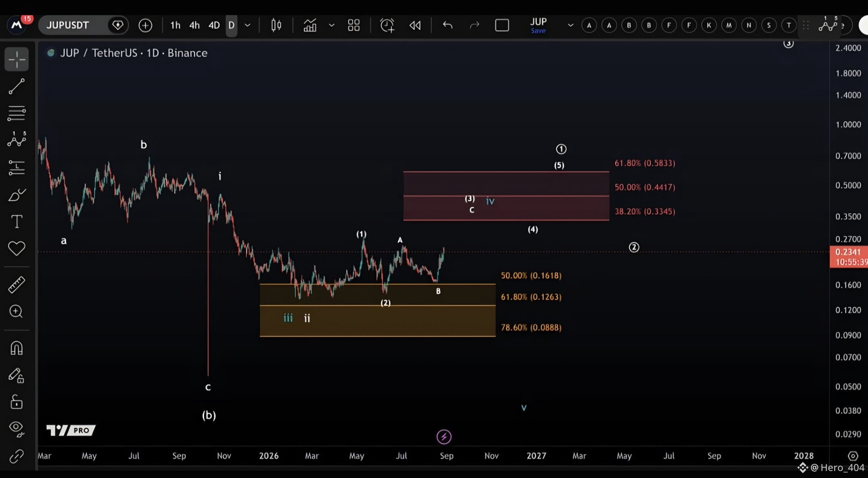
Task: Redo the last undone action
Action: click(x=475, y=25)
